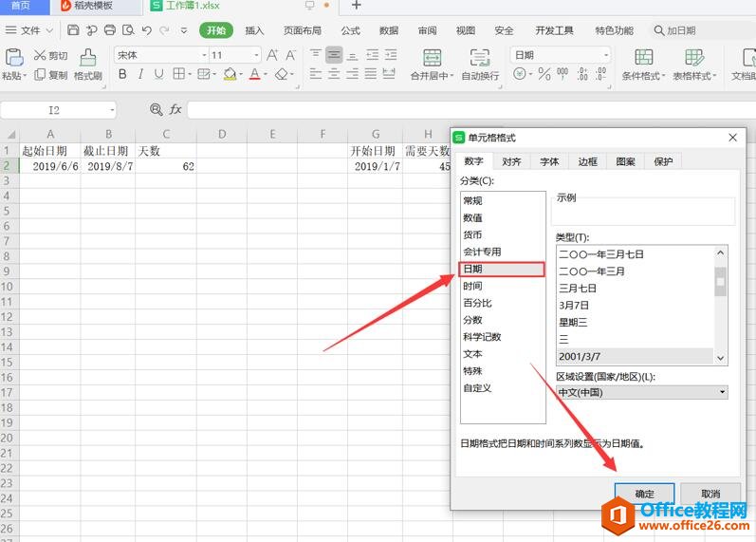
Task: Toggle vertical middle alignment
Action: point(334,54)
